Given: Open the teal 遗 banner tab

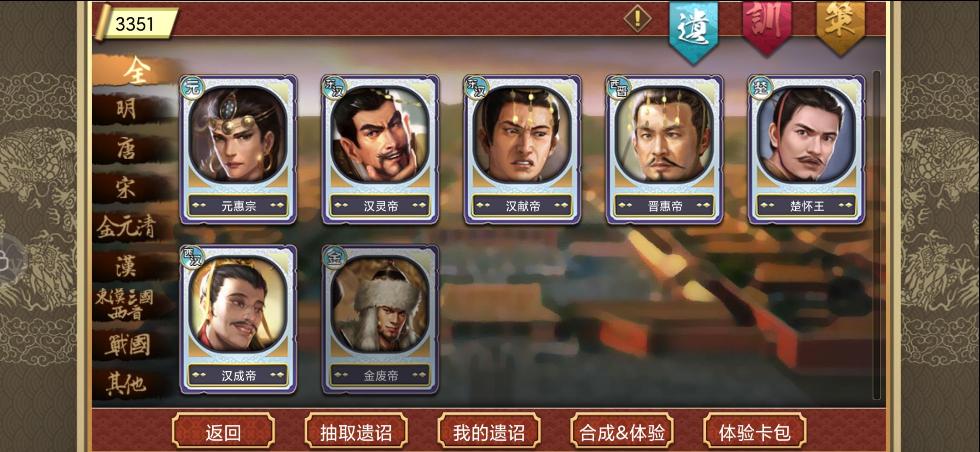Looking at the screenshot, I should pos(693,31).
